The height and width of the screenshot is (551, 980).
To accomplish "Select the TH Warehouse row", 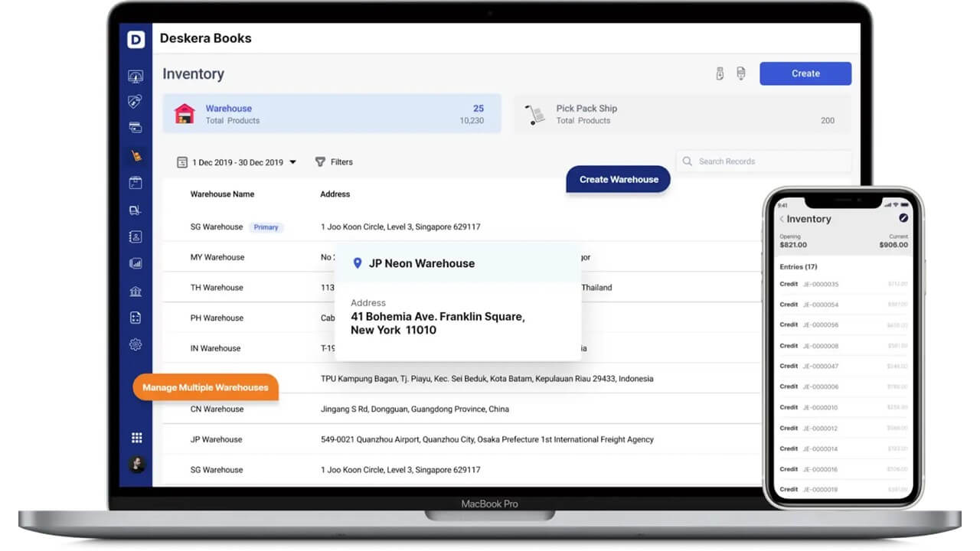I will 217,287.
